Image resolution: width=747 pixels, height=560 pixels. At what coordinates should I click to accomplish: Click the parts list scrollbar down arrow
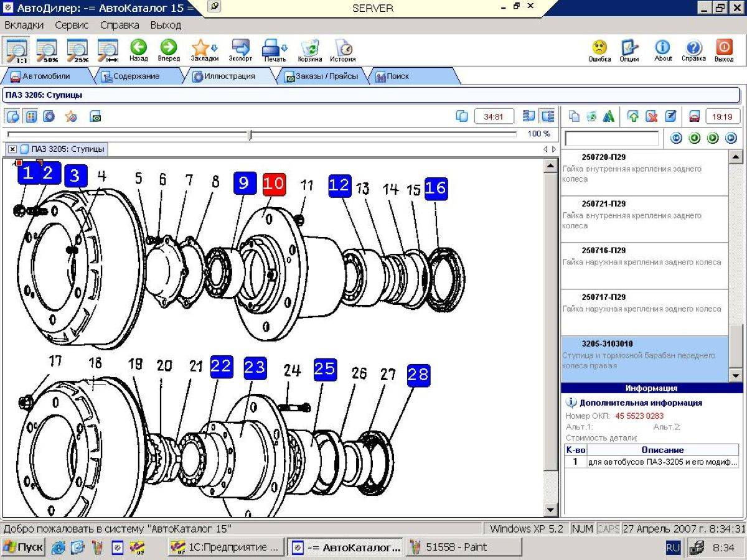pos(735,376)
